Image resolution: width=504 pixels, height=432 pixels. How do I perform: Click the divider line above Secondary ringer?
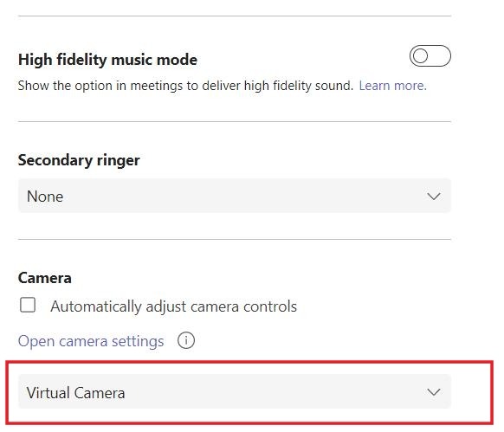pos(235,121)
